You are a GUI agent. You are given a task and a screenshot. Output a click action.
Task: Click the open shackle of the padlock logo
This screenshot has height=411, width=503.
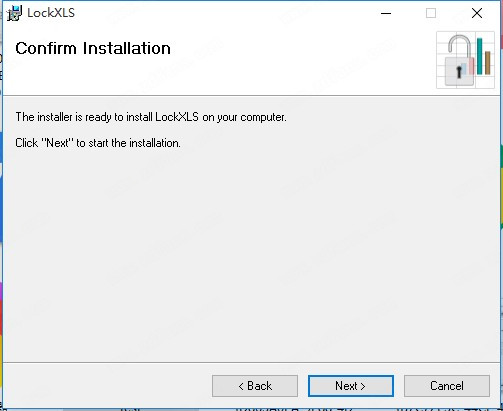(459, 46)
